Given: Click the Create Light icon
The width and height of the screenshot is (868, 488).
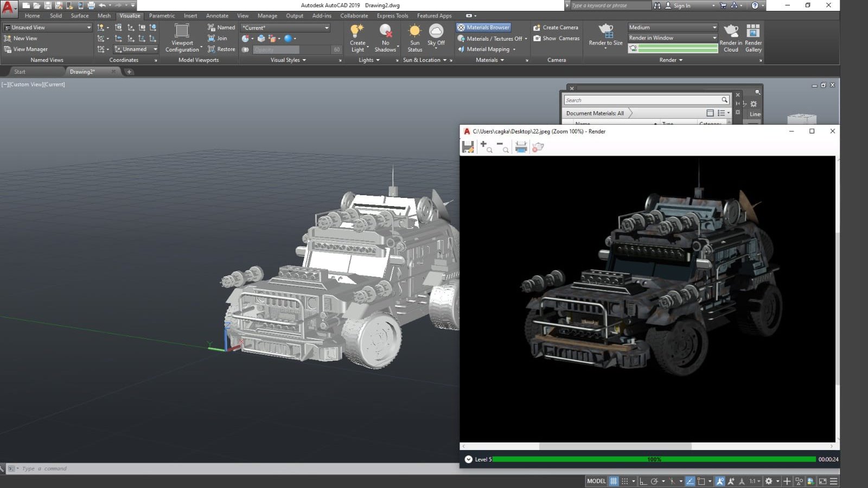Looking at the screenshot, I should pyautogui.click(x=357, y=31).
